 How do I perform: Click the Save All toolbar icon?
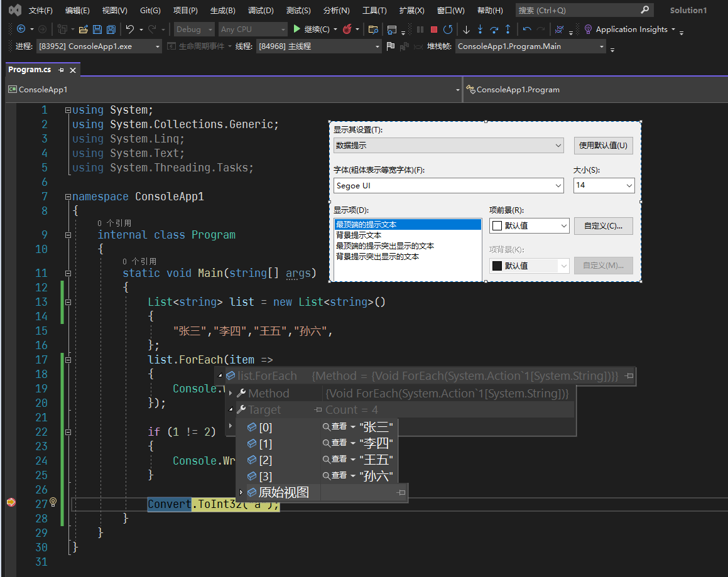[111, 30]
